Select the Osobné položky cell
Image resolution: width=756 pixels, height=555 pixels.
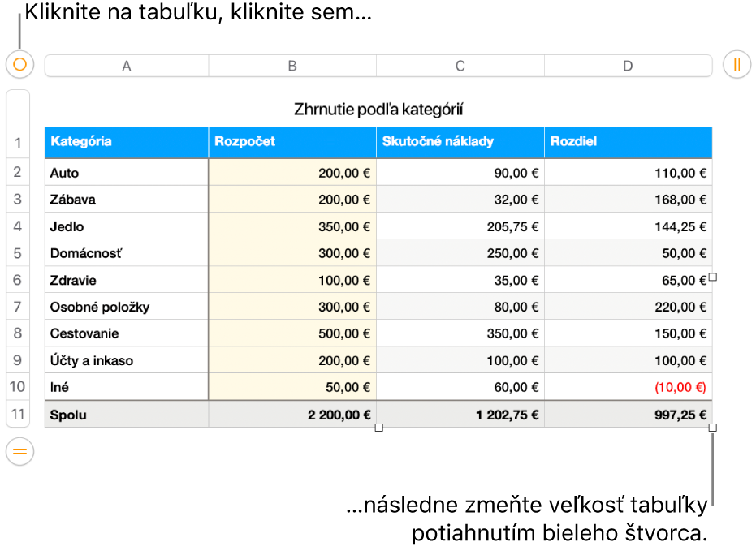(127, 307)
